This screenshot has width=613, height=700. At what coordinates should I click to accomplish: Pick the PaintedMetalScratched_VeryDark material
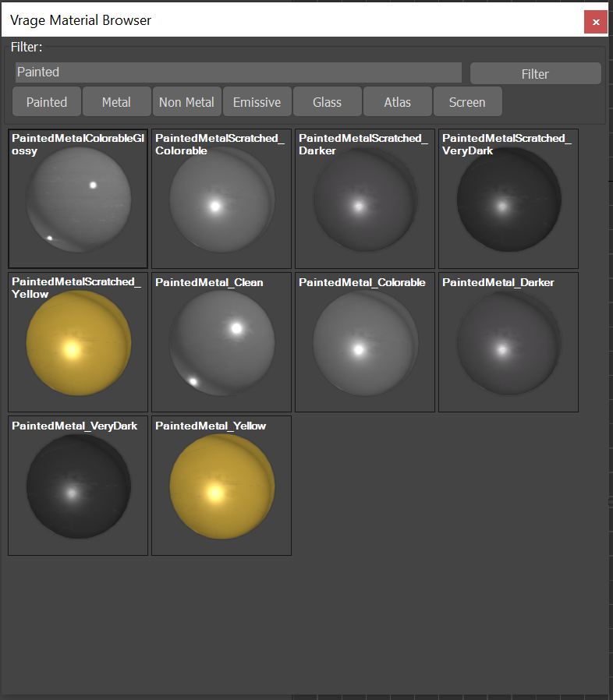tap(508, 200)
